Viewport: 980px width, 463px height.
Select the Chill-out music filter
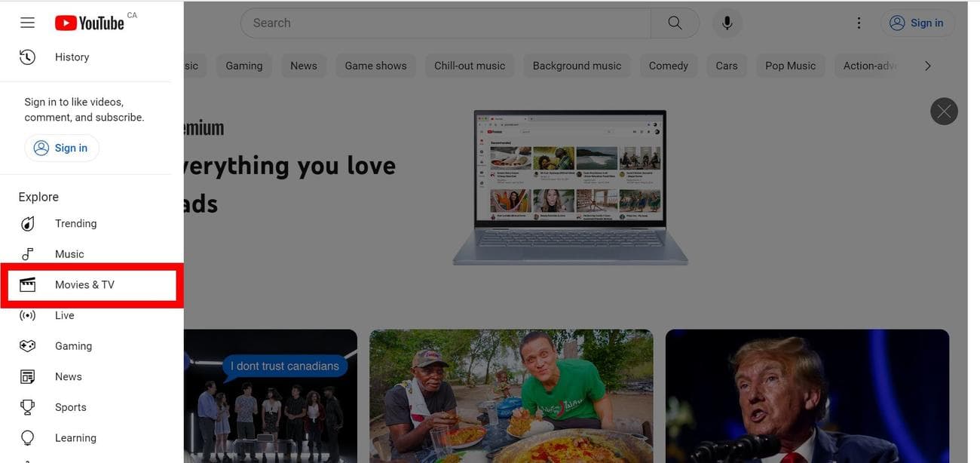[x=469, y=66]
